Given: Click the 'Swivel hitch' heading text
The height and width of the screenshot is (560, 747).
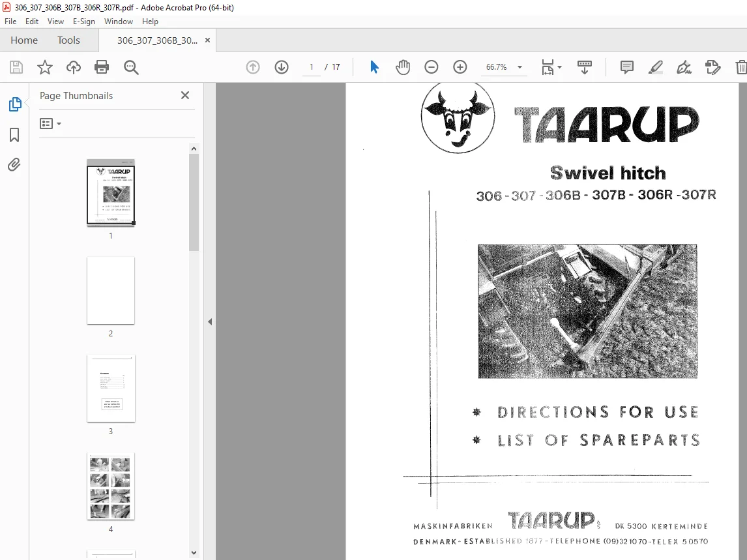Looking at the screenshot, I should [608, 173].
